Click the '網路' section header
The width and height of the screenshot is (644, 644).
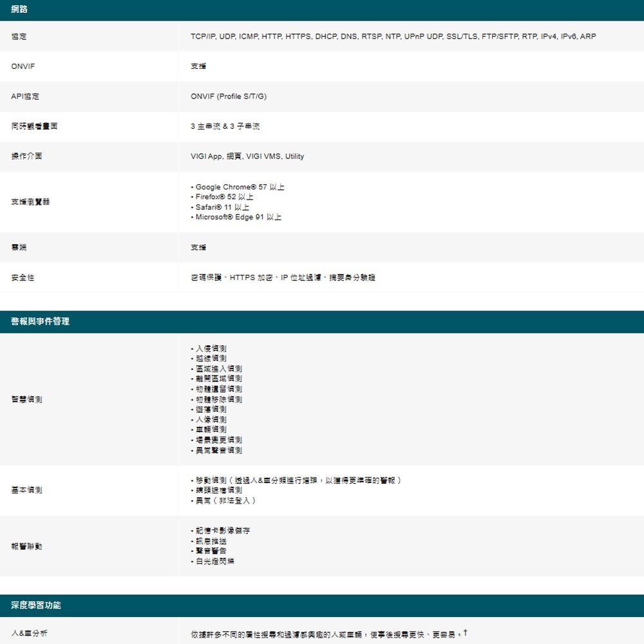[x=19, y=9]
